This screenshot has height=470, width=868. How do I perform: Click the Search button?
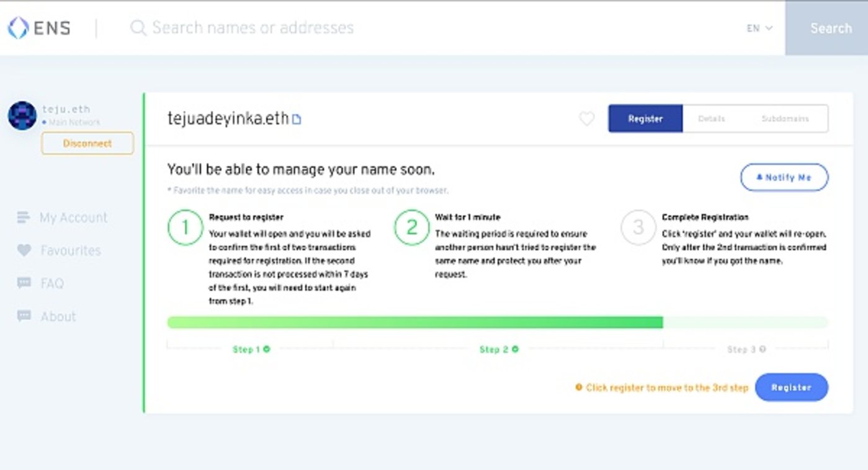pyautogui.click(x=826, y=28)
